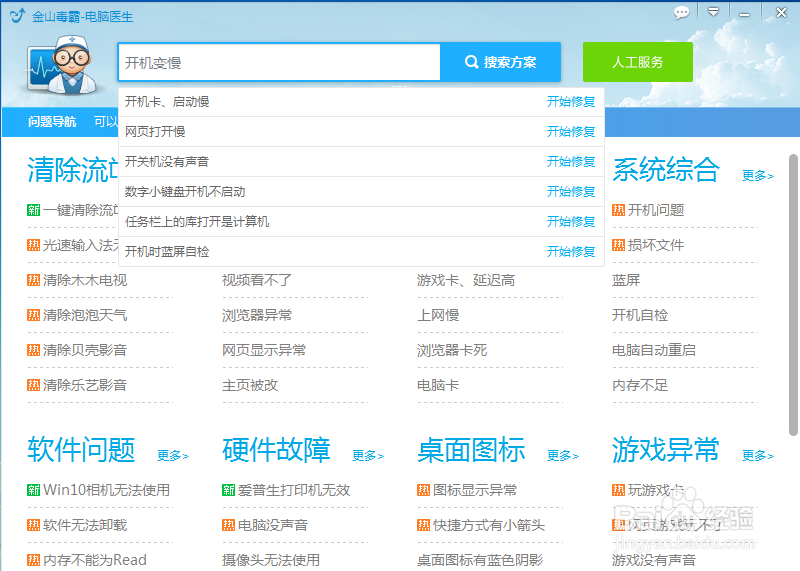This screenshot has height=571, width=800.
Task: Start repair for 数字小键盘开机不启动
Action: [571, 192]
